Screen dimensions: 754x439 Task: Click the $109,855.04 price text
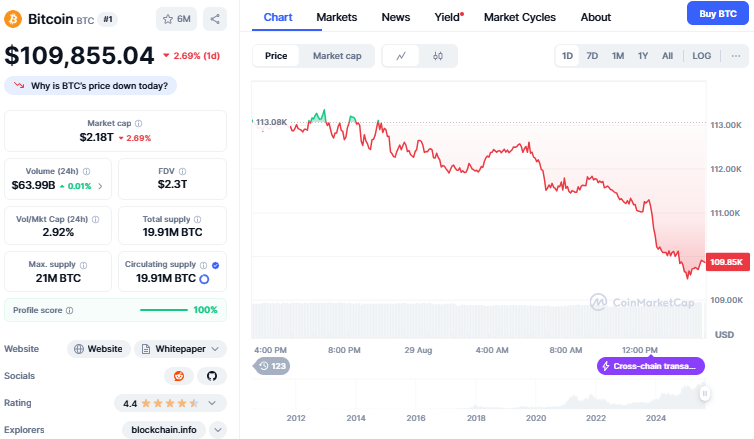point(79,55)
